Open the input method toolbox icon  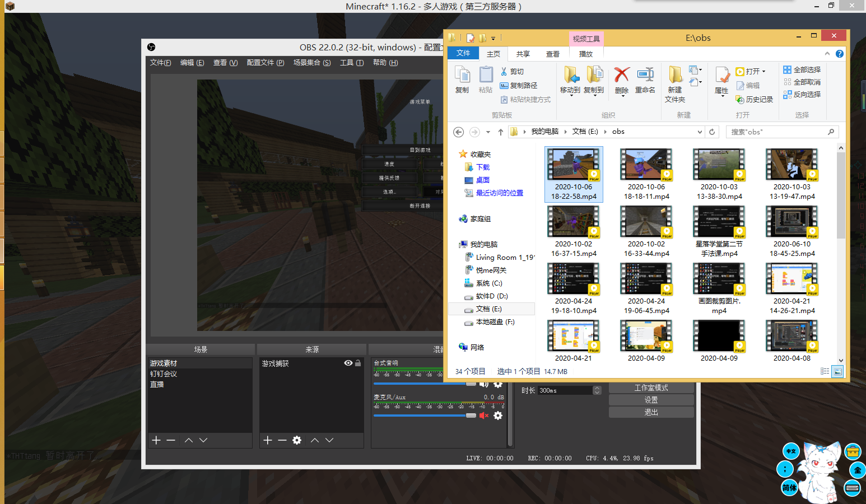click(x=853, y=451)
